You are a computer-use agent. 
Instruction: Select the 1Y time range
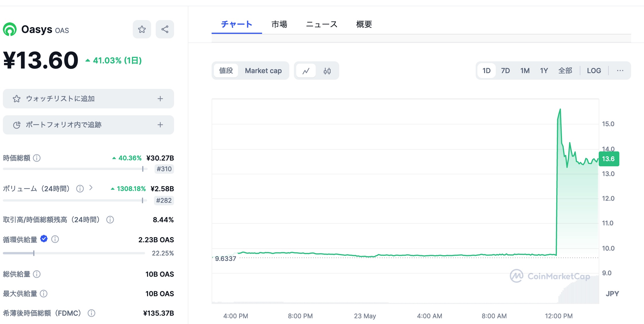(x=544, y=71)
